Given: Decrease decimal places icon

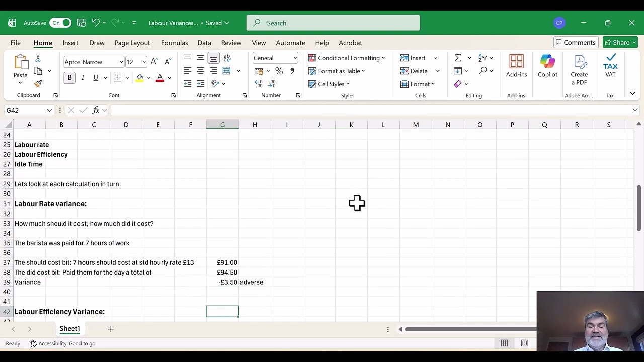Looking at the screenshot, I should pos(272,84).
